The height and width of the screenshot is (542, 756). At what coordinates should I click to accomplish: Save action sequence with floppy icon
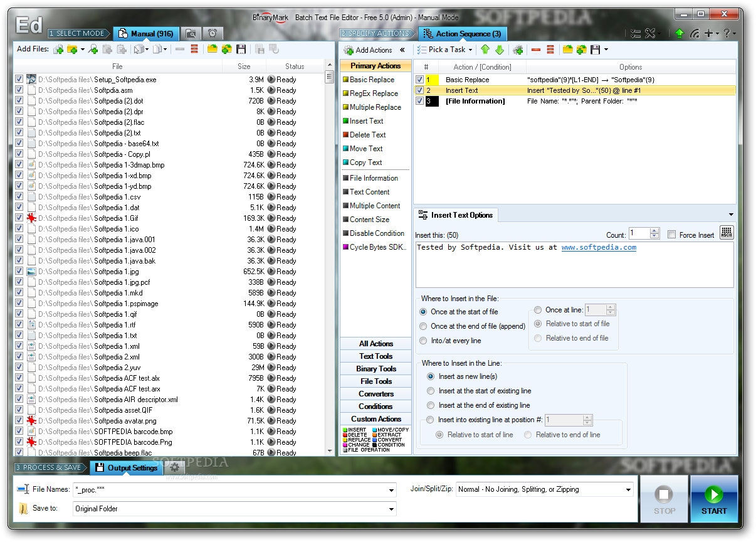click(596, 50)
